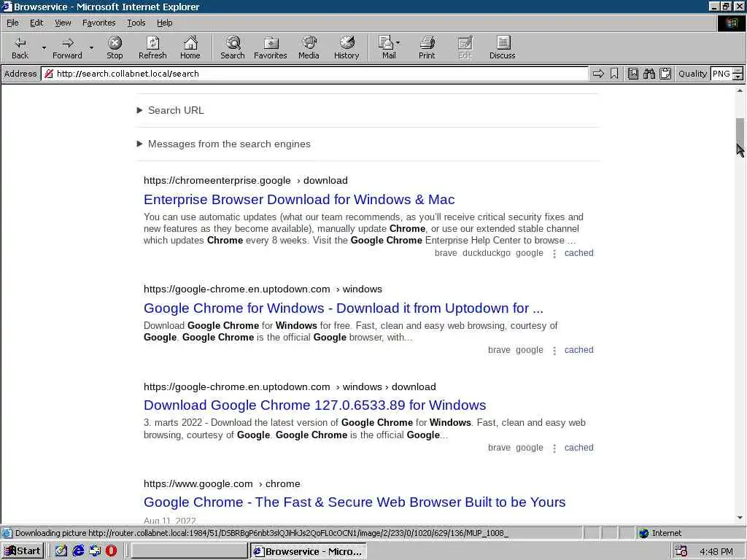Open the Search pane from the toolbar

233,47
